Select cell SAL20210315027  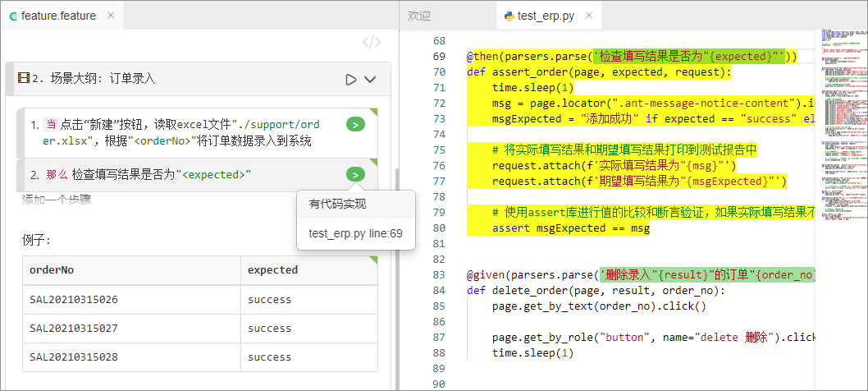[x=132, y=329]
